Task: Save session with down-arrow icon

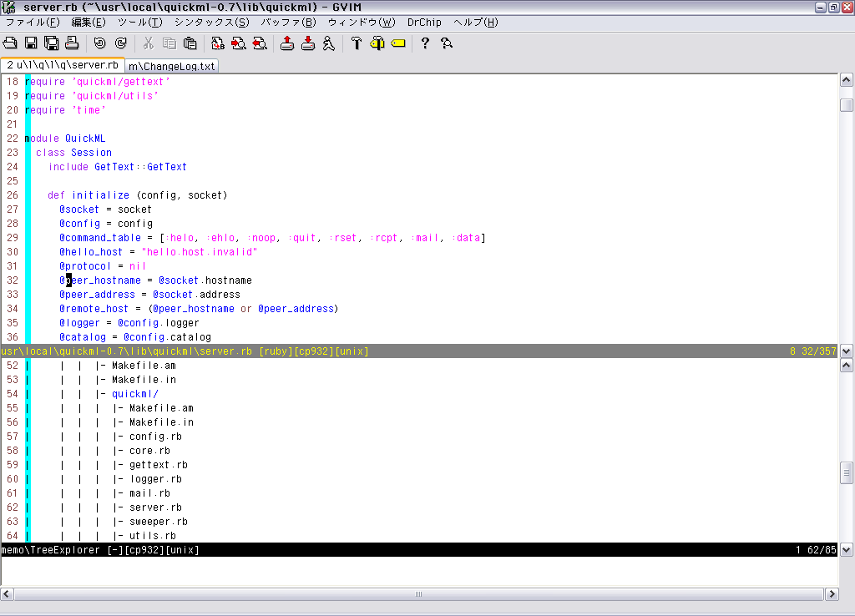Action: pyautogui.click(x=308, y=43)
